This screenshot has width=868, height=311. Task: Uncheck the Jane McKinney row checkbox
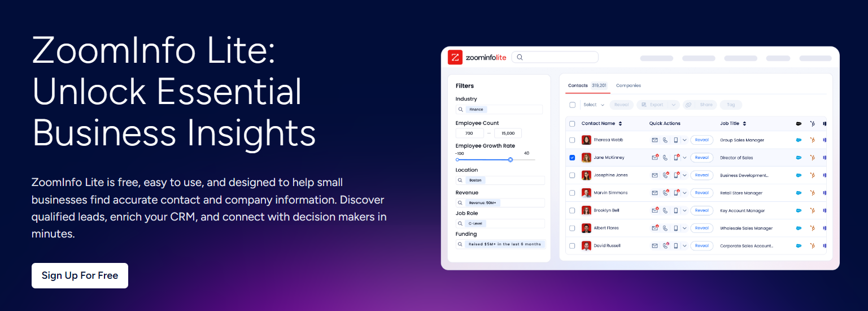coord(572,158)
